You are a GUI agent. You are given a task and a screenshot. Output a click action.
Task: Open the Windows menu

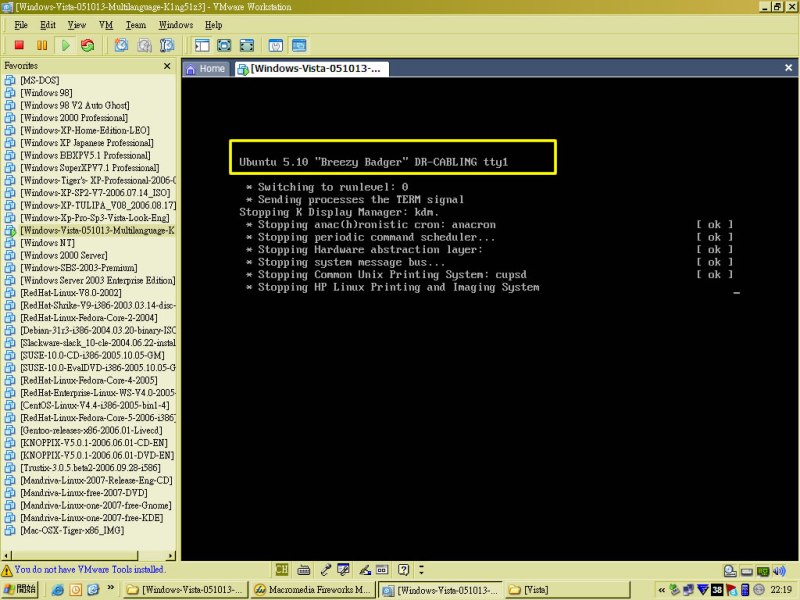tap(176, 24)
